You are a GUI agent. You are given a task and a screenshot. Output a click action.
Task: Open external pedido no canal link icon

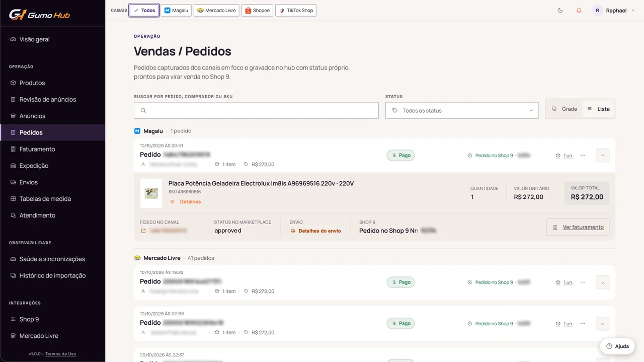click(143, 231)
